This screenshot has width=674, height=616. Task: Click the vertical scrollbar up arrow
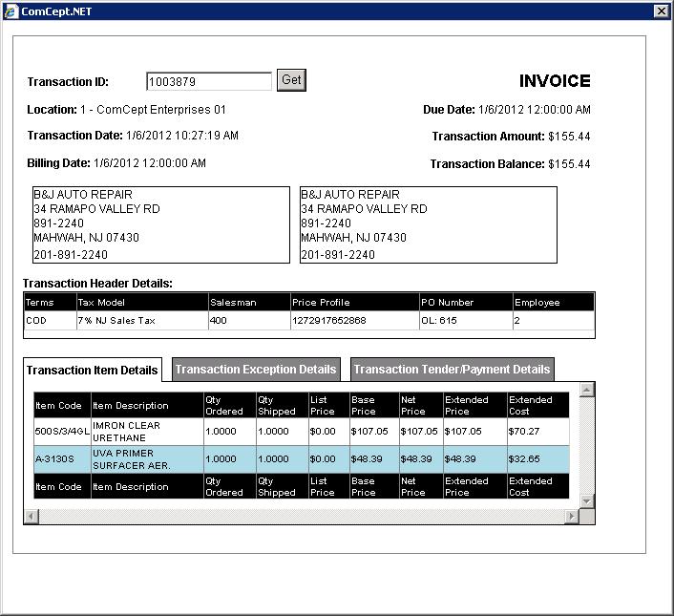pyautogui.click(x=587, y=390)
